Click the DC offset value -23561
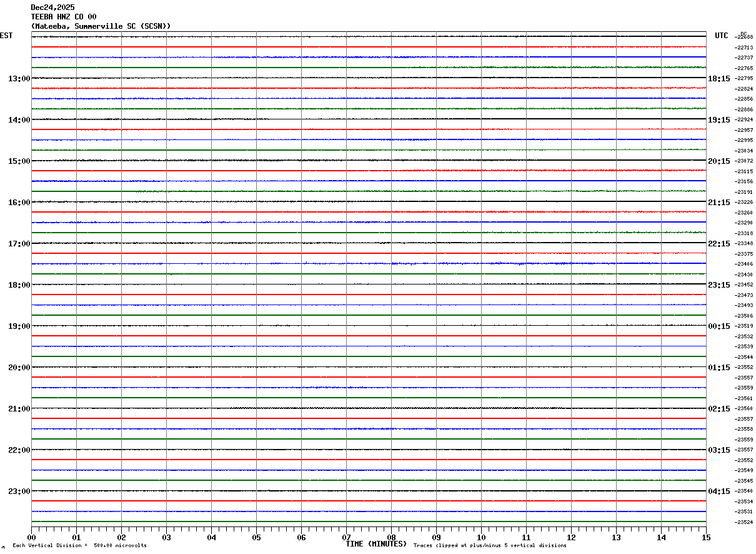 pyautogui.click(x=744, y=398)
